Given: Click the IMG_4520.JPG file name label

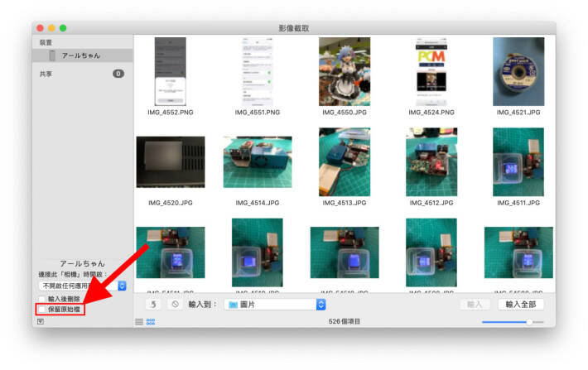Looking at the screenshot, I should (171, 203).
